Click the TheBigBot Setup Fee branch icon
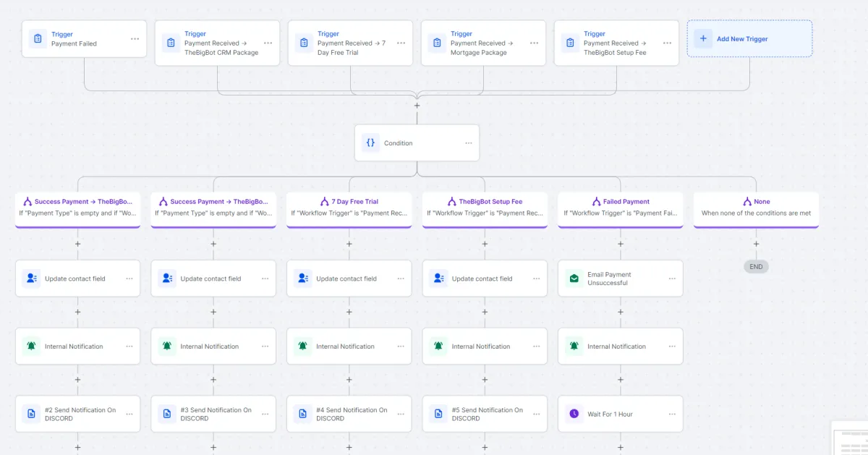 tap(452, 202)
